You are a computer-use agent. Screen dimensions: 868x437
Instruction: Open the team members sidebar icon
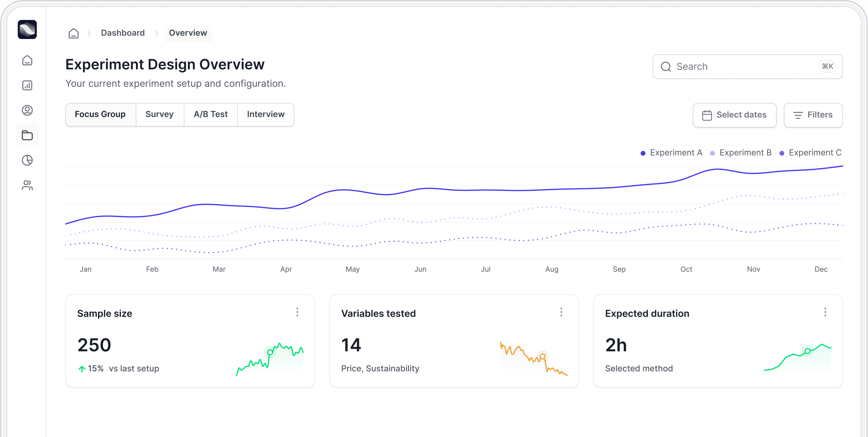coord(27,185)
